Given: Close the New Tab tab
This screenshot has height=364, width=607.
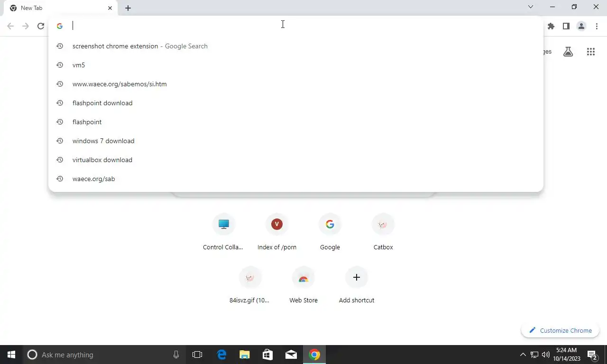Looking at the screenshot, I should 110,8.
